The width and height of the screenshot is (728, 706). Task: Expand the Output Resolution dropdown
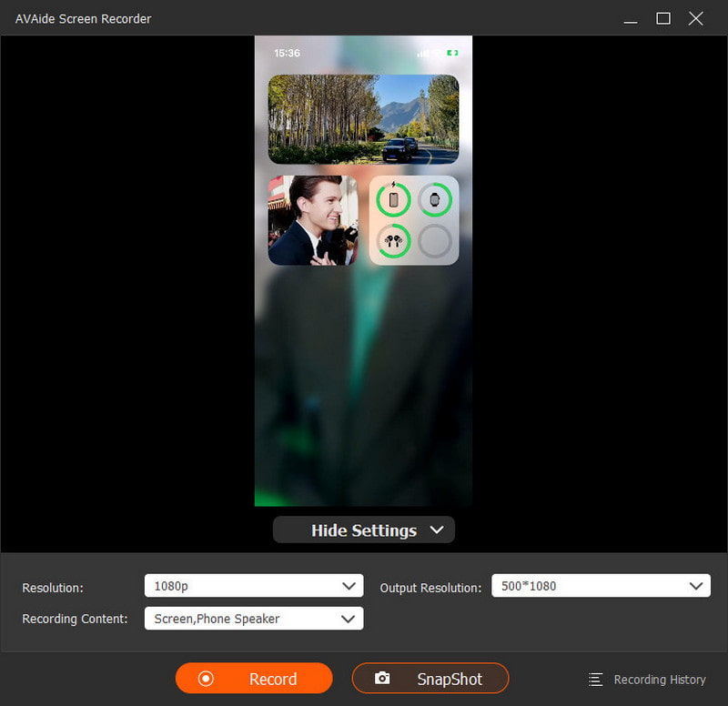coord(601,586)
